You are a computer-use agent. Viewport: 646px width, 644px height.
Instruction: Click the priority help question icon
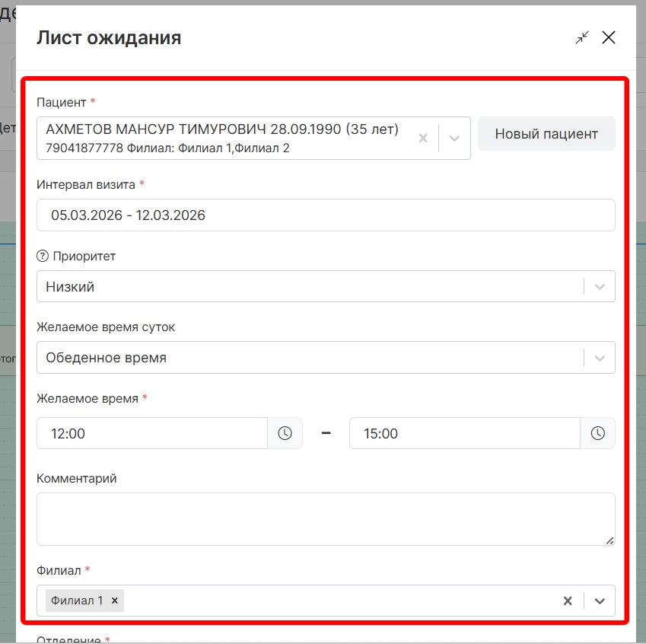[43, 257]
